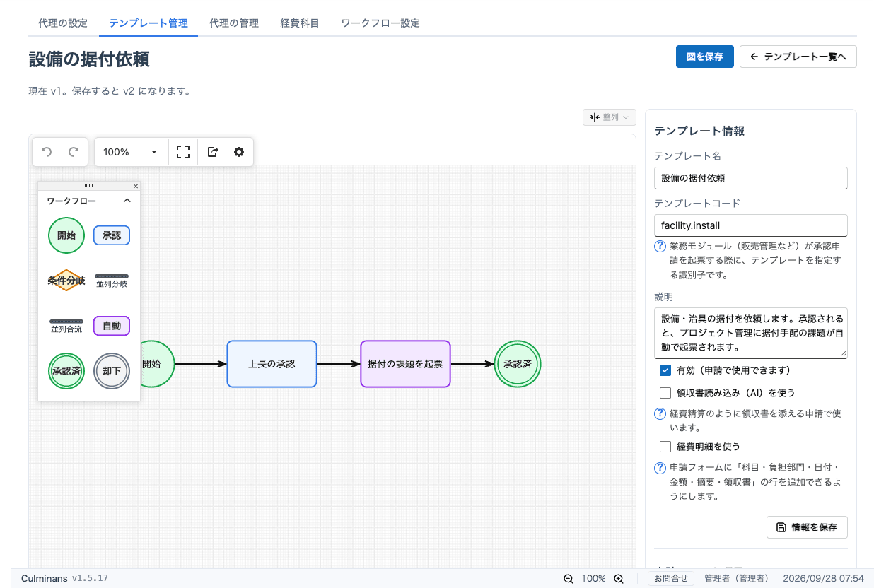
Task: Close the workflow palette window
Action: coord(136,186)
